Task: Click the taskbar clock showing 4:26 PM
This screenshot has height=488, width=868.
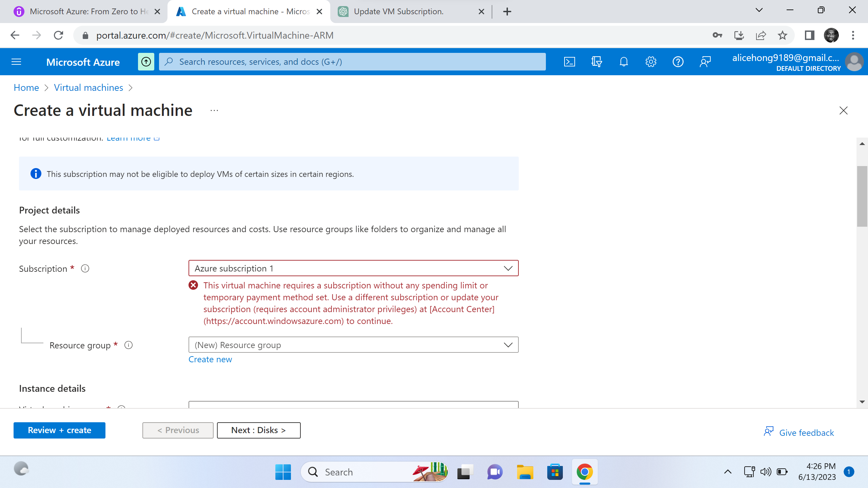Action: pyautogui.click(x=817, y=472)
